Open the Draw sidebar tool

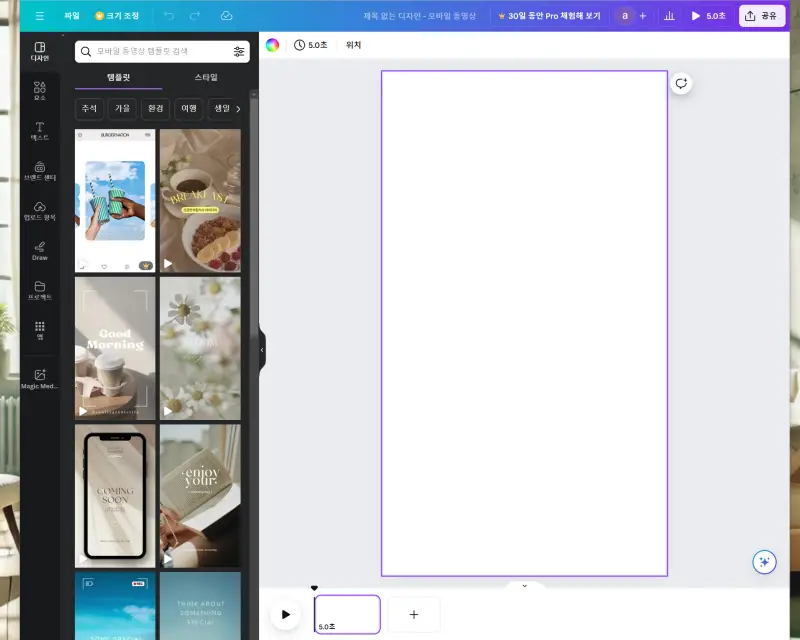click(40, 251)
